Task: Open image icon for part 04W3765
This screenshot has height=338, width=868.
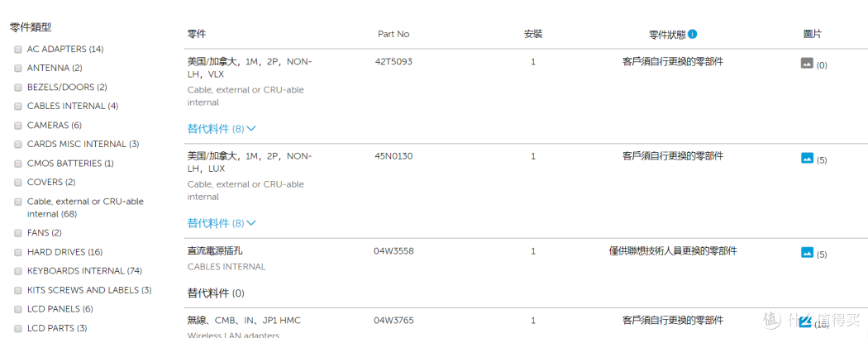Action: click(805, 320)
